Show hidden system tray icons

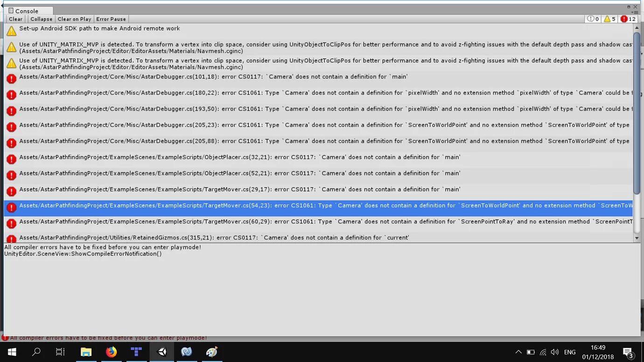518,352
